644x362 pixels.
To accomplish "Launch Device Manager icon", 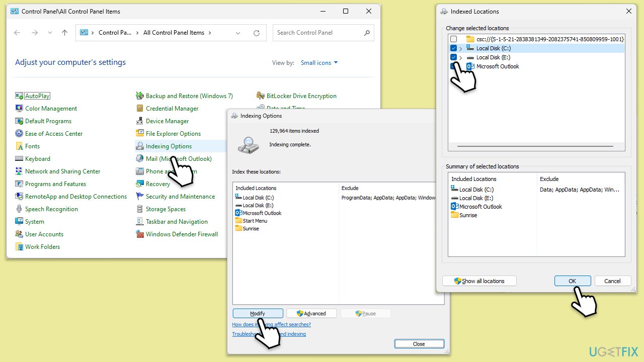I will pyautogui.click(x=140, y=121).
